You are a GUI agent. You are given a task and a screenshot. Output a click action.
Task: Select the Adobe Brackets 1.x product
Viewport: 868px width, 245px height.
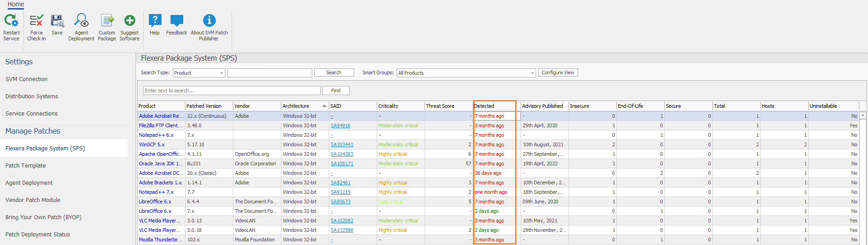(x=160, y=183)
